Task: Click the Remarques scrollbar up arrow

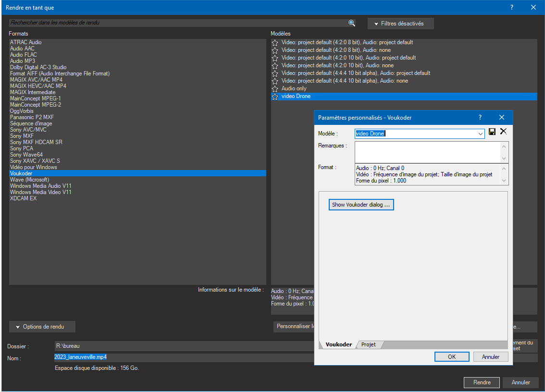Action: (x=504, y=147)
